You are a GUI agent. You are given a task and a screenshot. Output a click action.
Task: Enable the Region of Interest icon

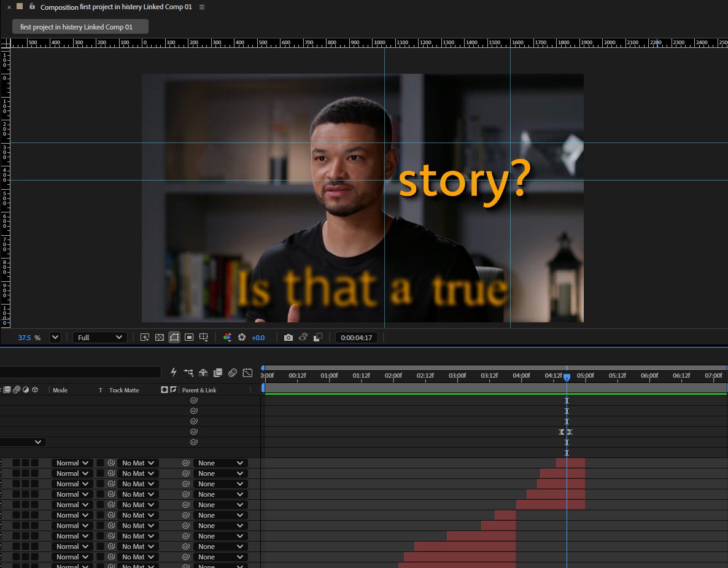189,337
